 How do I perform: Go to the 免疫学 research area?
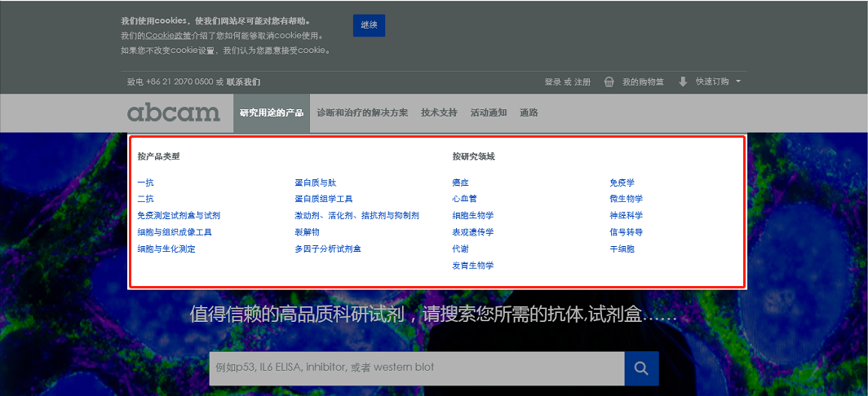622,183
